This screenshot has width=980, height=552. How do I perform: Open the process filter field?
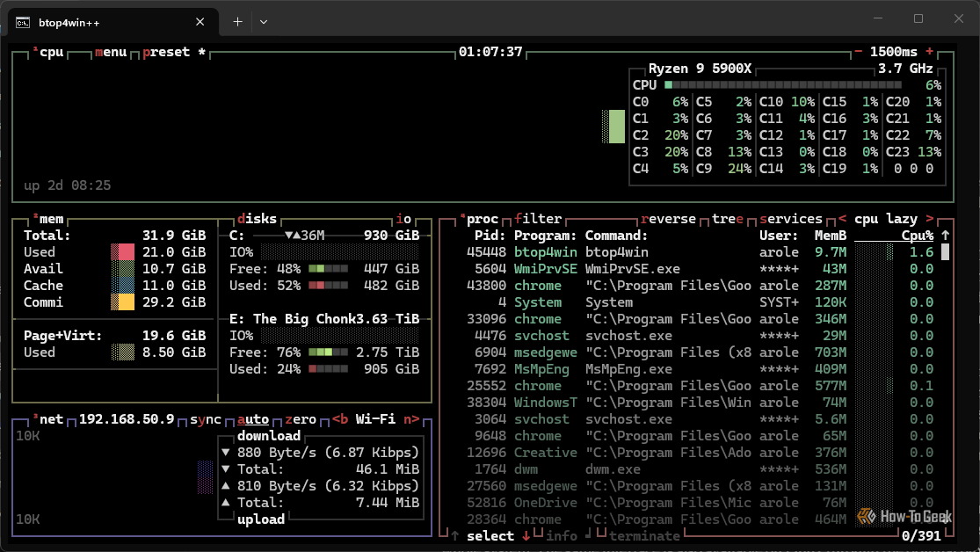click(x=538, y=219)
